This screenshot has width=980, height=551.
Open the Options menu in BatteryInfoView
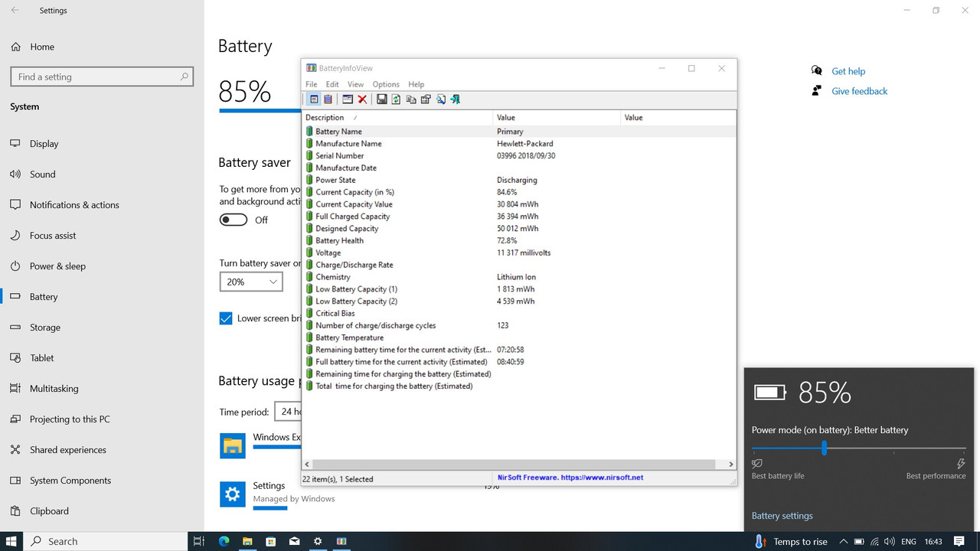click(386, 84)
